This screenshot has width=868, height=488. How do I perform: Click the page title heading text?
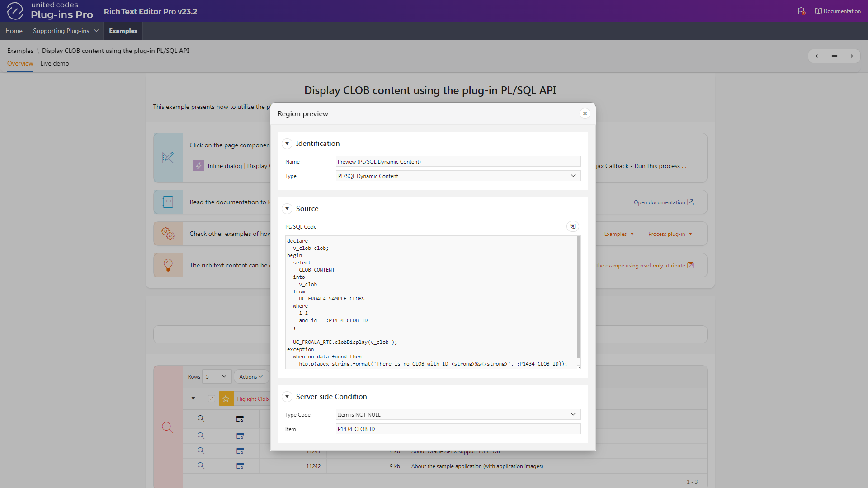point(430,90)
